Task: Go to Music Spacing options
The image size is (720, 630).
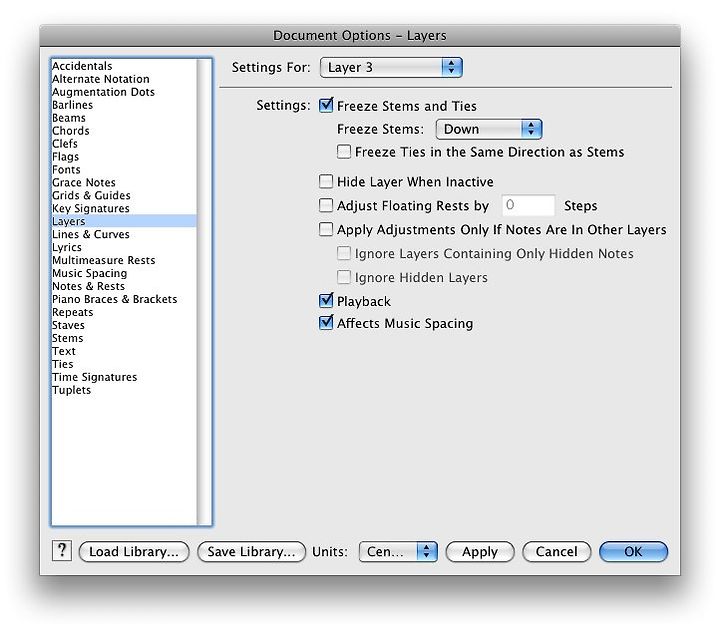Action: pyautogui.click(x=124, y=273)
